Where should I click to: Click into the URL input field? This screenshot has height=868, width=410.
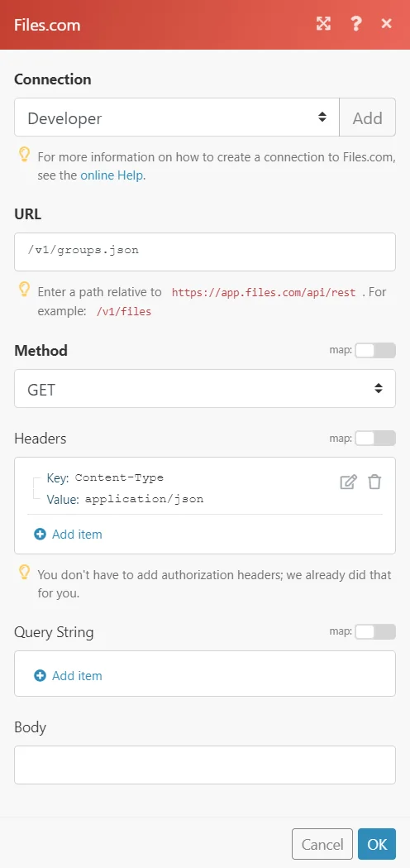point(205,252)
